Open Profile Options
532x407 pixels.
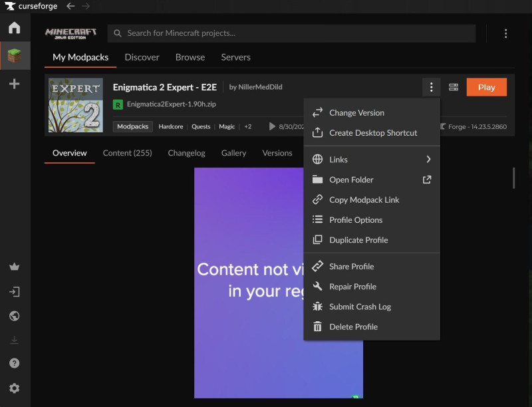click(372, 219)
